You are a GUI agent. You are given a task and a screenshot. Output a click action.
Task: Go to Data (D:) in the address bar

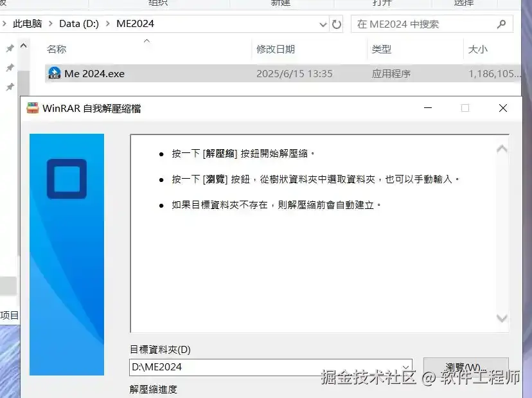[x=79, y=24]
